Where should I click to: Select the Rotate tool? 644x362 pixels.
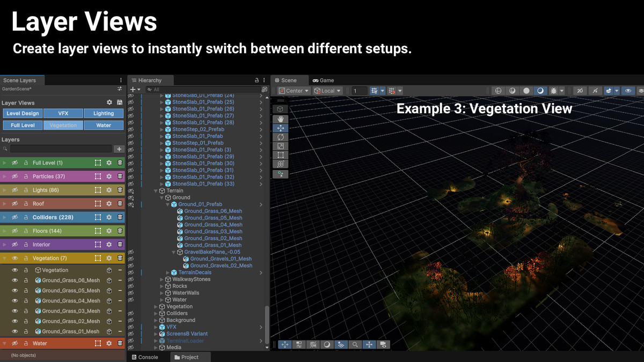pos(281,137)
